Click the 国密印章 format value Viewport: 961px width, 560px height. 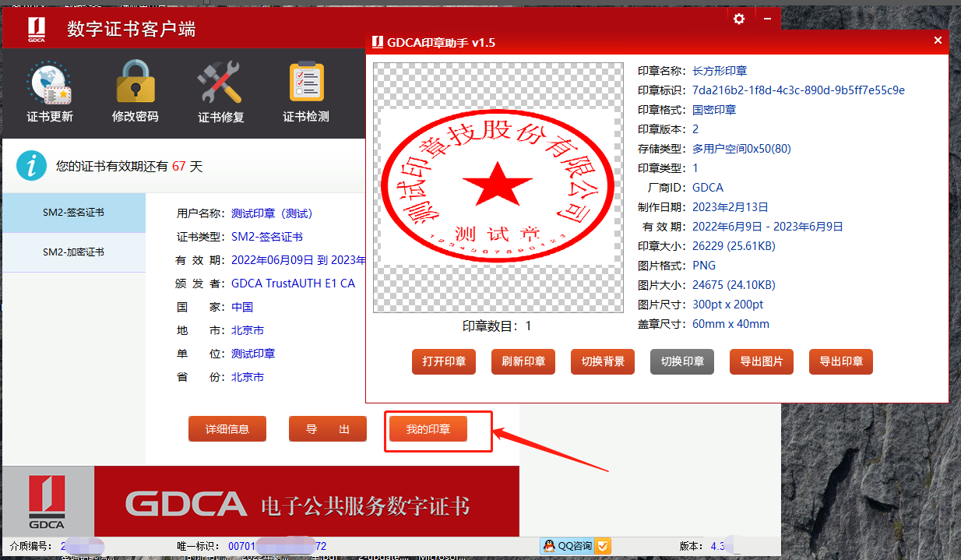[714, 110]
